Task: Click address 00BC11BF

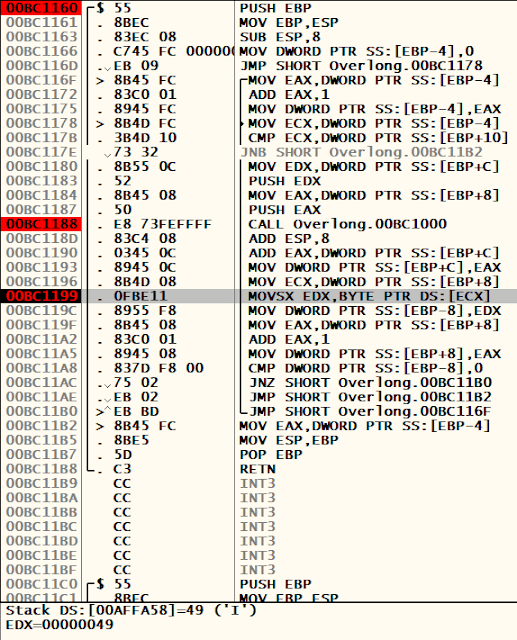Action: 41,570
